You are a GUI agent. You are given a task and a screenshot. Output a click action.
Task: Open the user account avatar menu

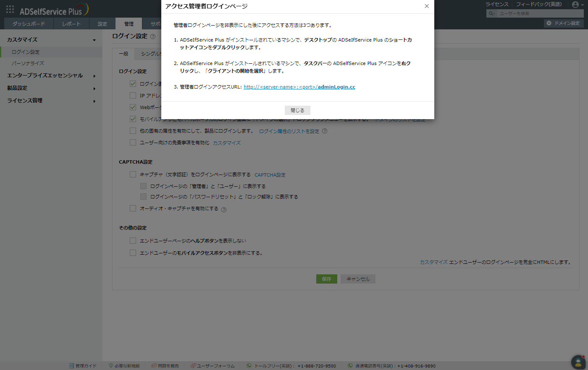coord(578,5)
